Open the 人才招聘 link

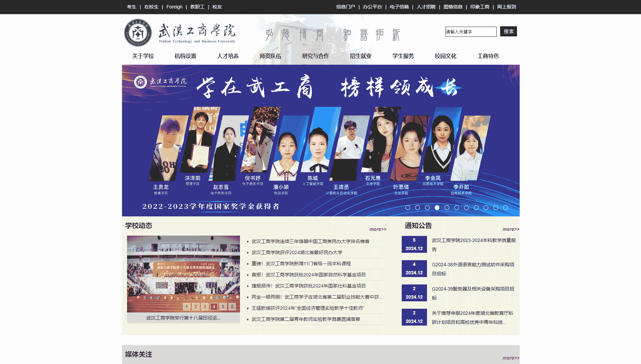426,7
